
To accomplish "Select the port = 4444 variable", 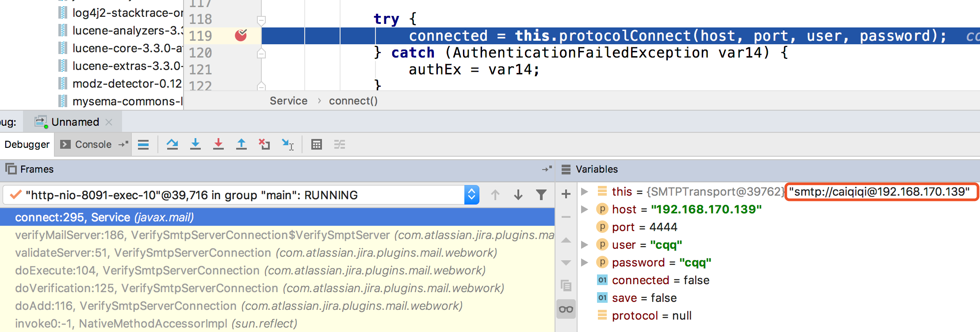I will 644,227.
